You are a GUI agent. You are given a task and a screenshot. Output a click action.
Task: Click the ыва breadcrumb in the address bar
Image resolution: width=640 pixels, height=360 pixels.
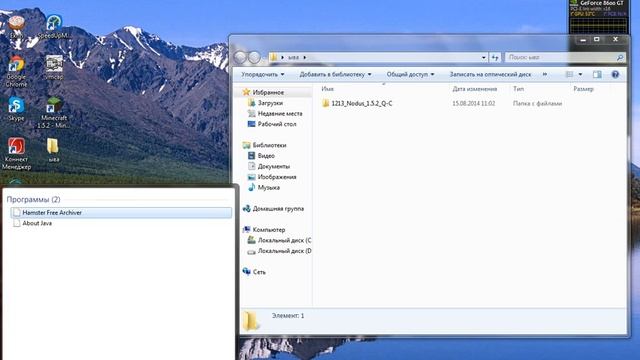tap(293, 58)
